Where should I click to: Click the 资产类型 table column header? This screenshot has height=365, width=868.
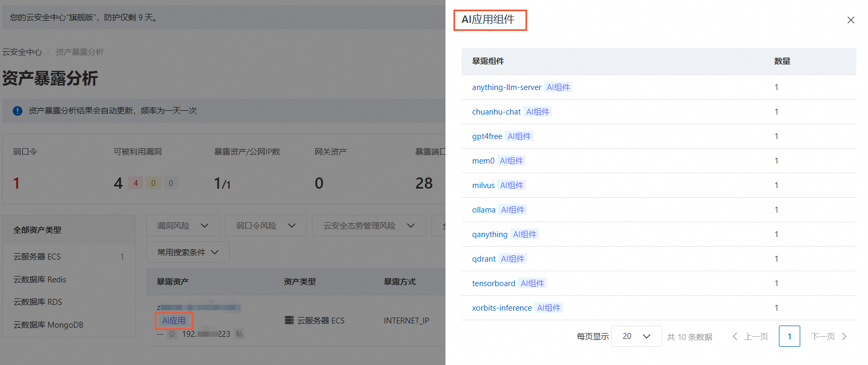(x=300, y=281)
